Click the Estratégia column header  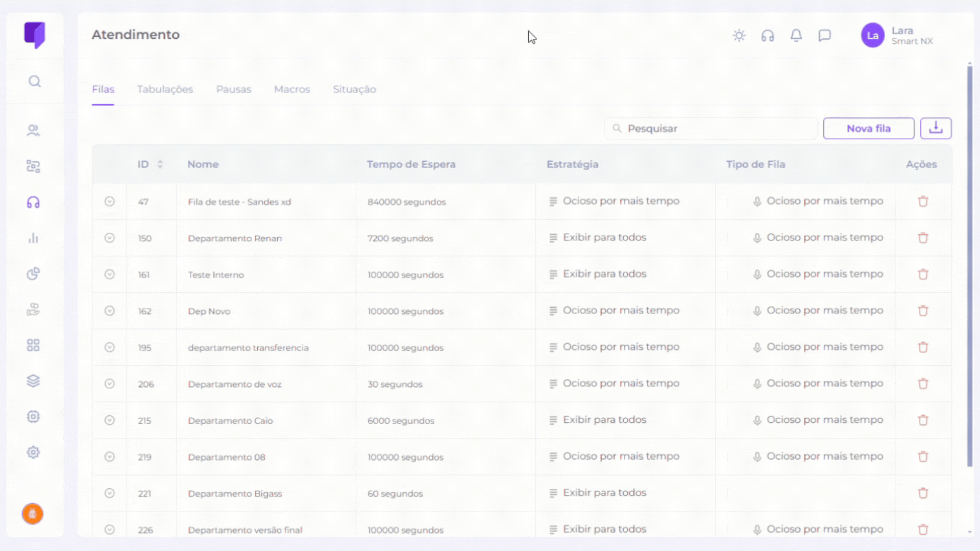pos(573,164)
